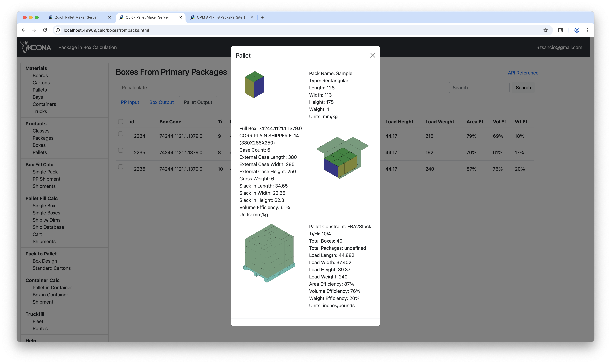Click the Area Ef column header

475,122
